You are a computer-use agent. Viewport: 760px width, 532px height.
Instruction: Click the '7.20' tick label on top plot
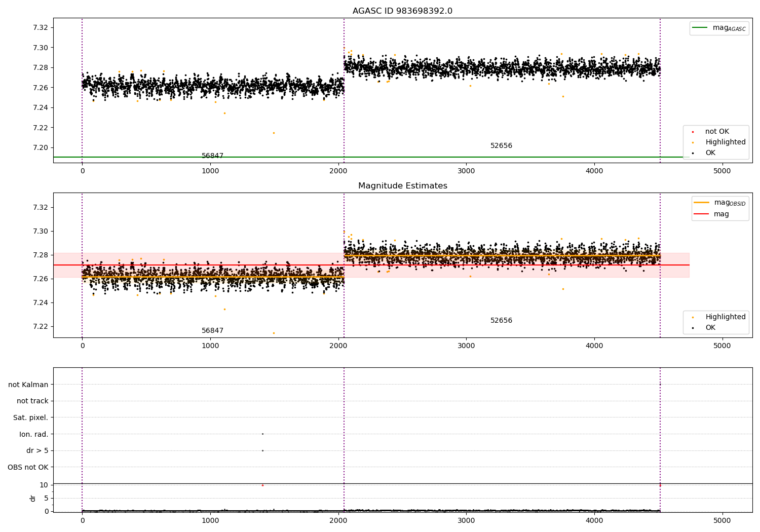coord(41,148)
